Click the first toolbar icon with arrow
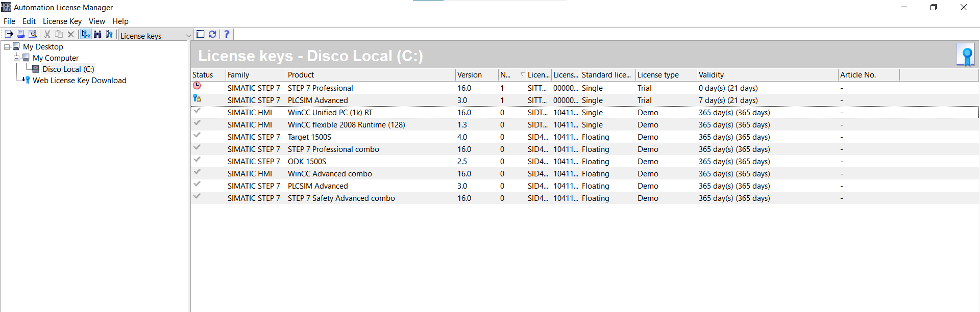Viewport: 980px width, 312px height. [x=9, y=34]
